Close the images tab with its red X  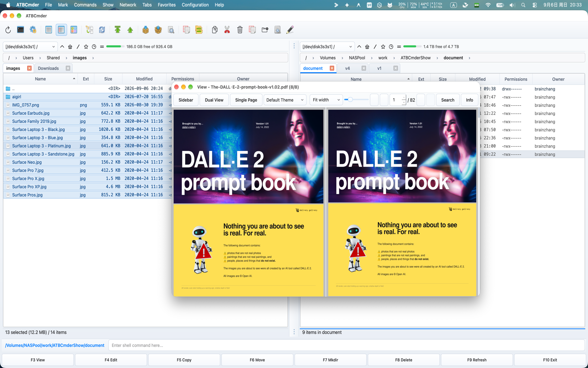[29, 68]
